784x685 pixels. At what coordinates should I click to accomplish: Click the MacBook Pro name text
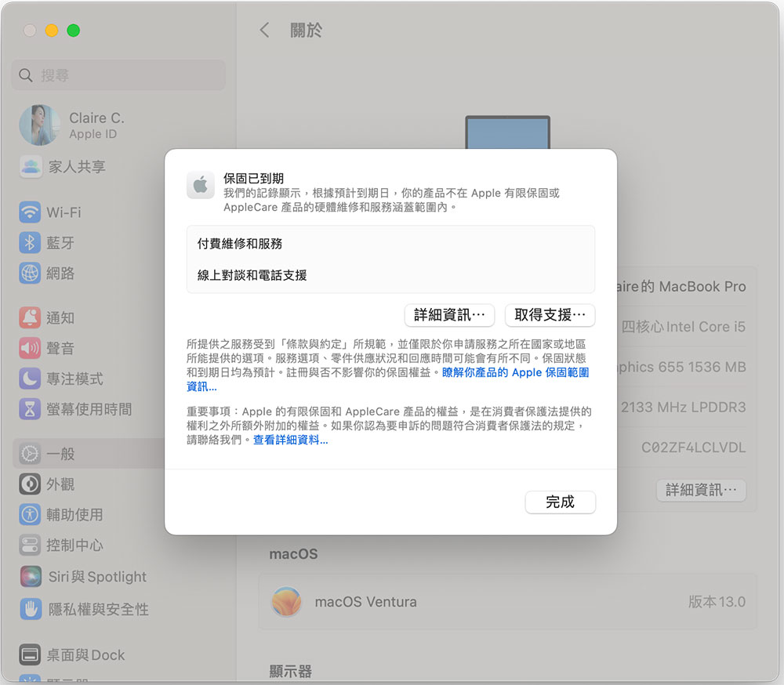point(681,287)
